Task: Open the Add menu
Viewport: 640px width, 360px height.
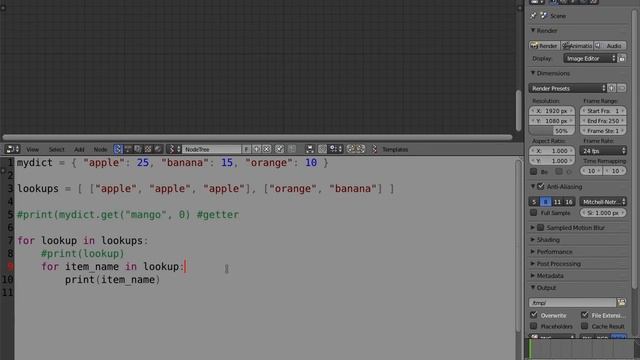Action: tap(79, 149)
